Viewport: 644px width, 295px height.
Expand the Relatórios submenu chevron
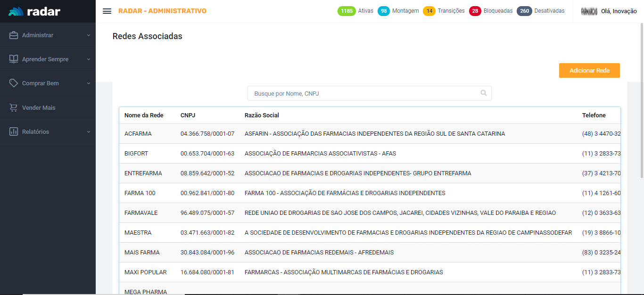click(x=89, y=132)
